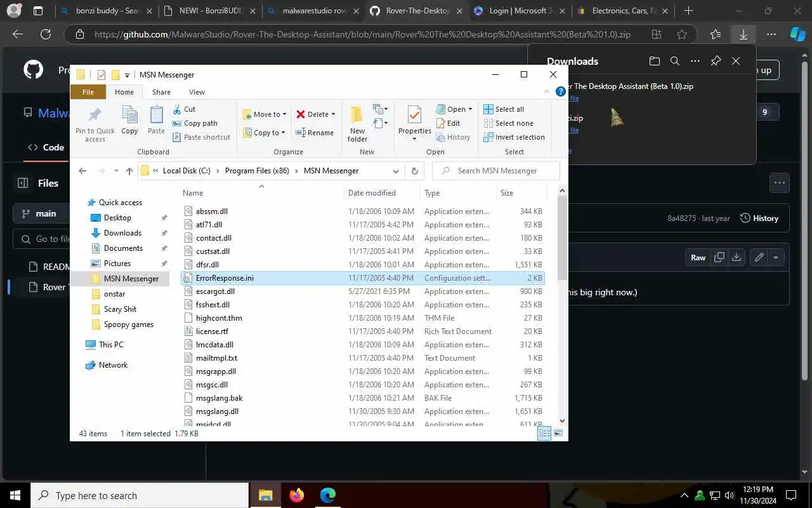Click Search MSN Messenger input box
Image resolution: width=812 pixels, height=508 pixels.
[x=496, y=171]
